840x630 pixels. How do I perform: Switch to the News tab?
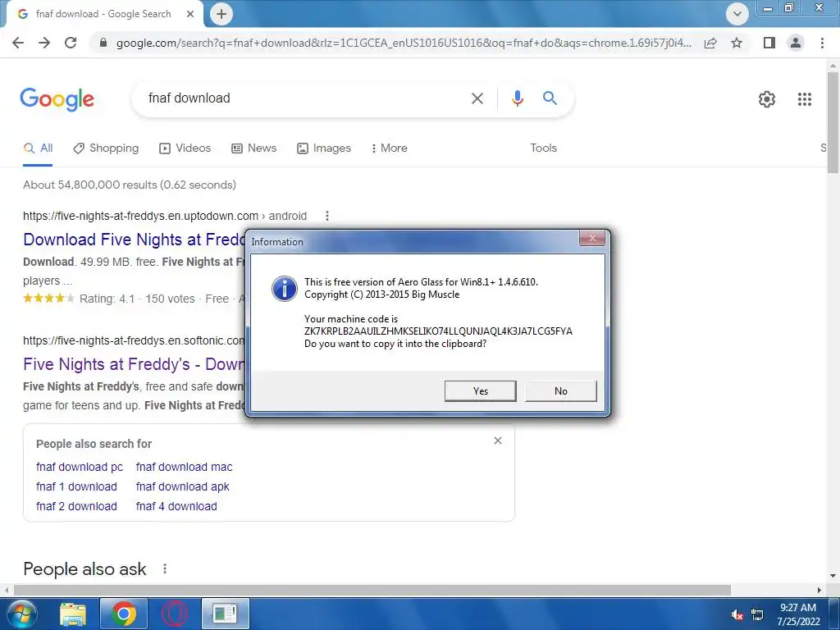click(x=254, y=148)
